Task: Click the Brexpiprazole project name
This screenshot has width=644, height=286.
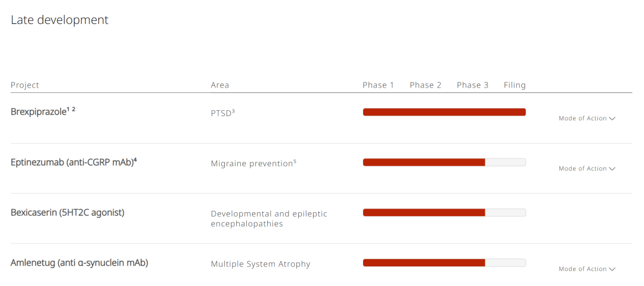Action: click(x=38, y=112)
